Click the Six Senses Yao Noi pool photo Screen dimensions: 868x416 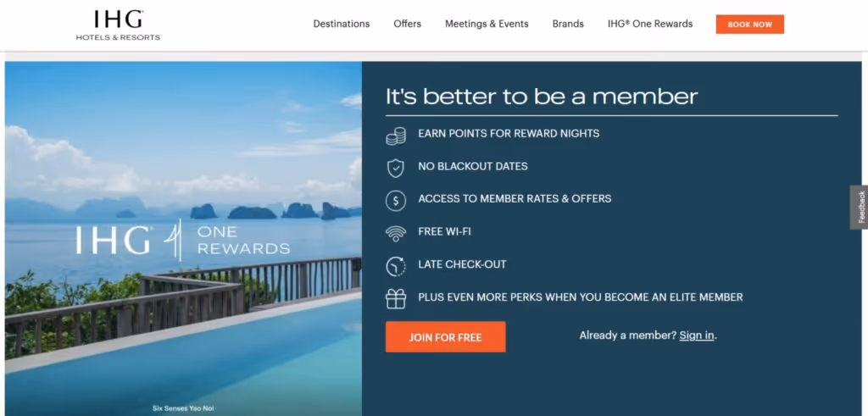[x=183, y=238]
